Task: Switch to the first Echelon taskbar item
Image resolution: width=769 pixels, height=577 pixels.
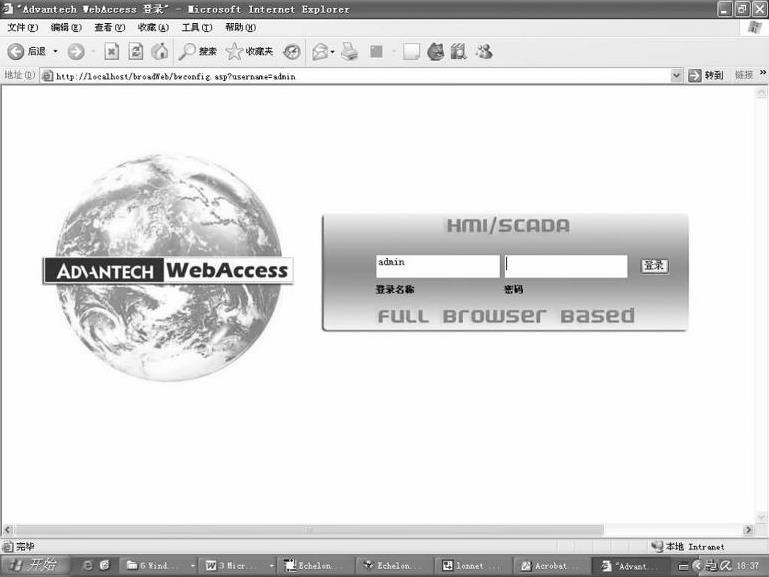Action: 316,566
